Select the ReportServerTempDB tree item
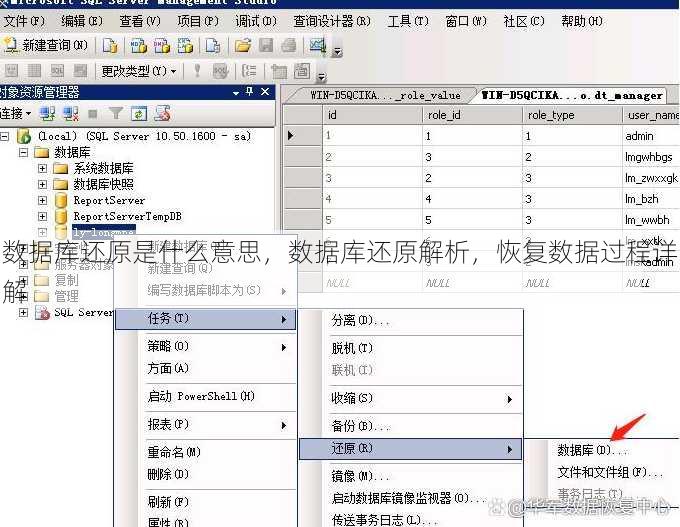 [x=127, y=216]
